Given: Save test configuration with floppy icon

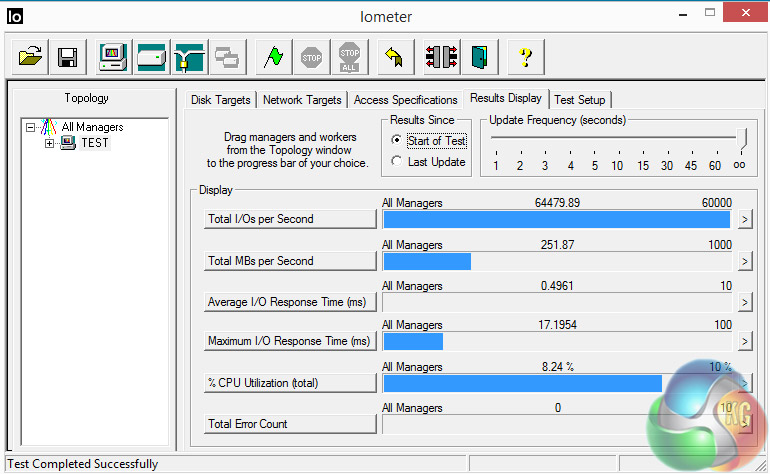Looking at the screenshot, I should pos(67,56).
